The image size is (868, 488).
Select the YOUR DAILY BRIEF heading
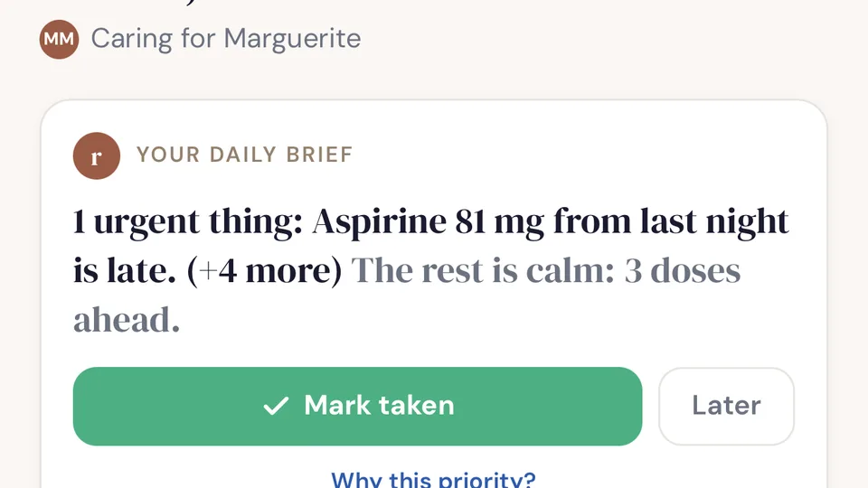[244, 155]
